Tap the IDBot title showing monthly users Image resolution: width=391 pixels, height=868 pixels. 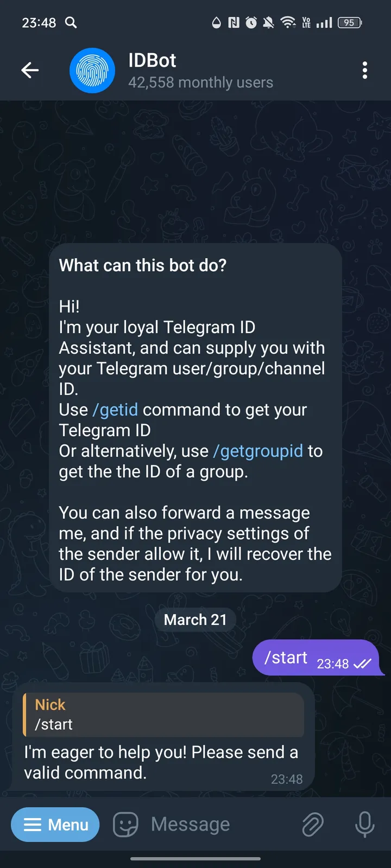pos(200,82)
